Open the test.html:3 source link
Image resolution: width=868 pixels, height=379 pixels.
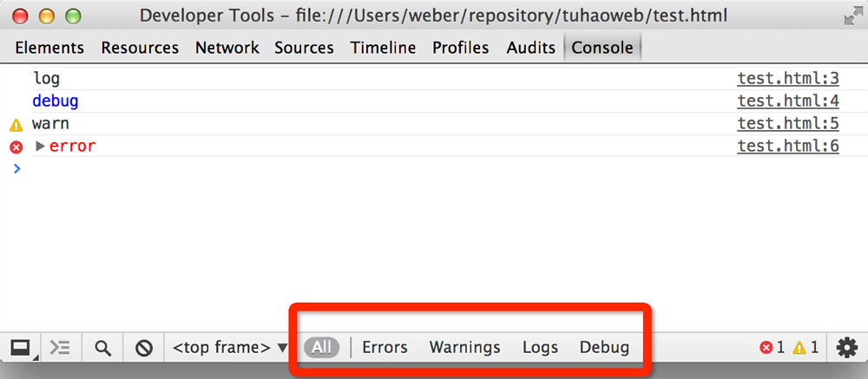(788, 79)
